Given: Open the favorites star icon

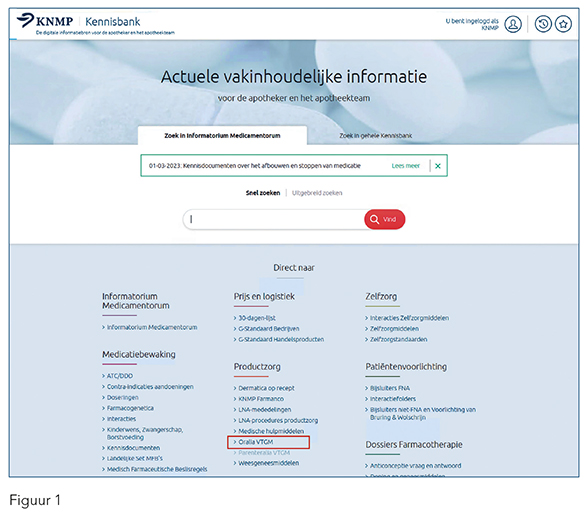Looking at the screenshot, I should point(563,24).
